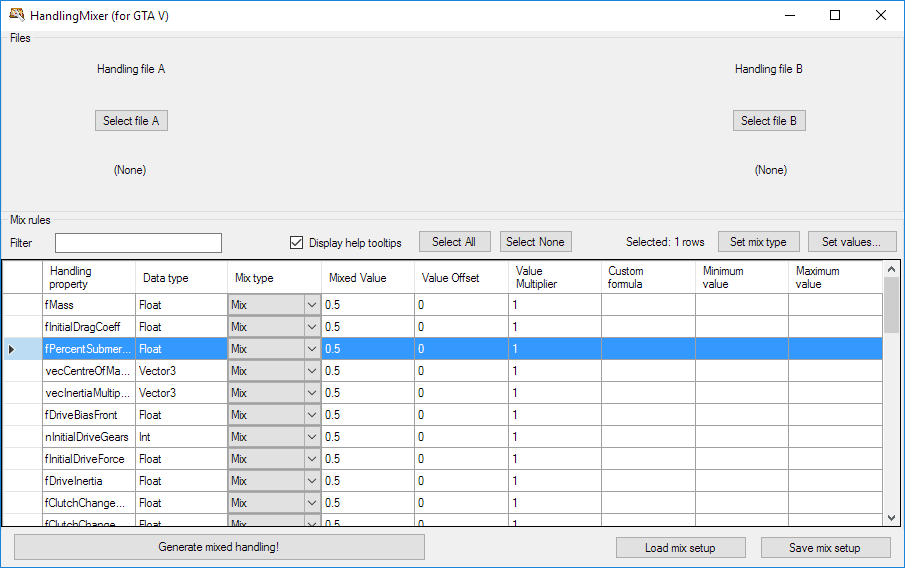The height and width of the screenshot is (568, 905).
Task: Click the HandlingMixer app icon in title bar
Action: point(17,15)
